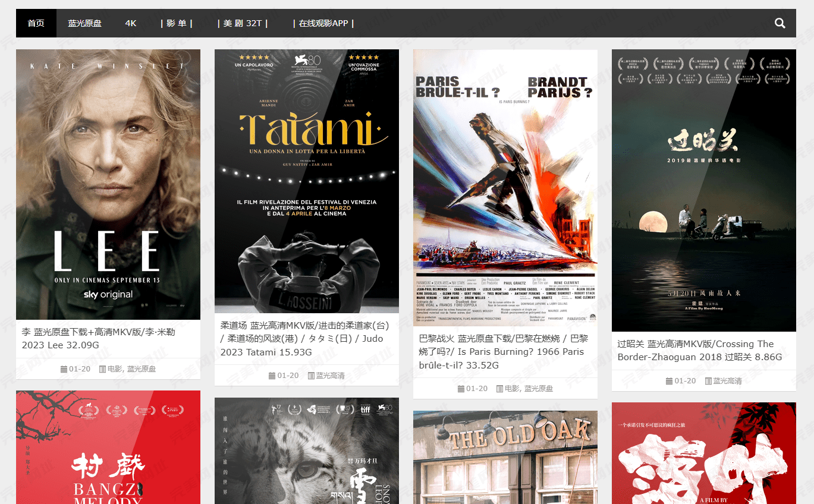Open the 过昭关 movie poster
Screen dimensions: 814x504
click(704, 190)
